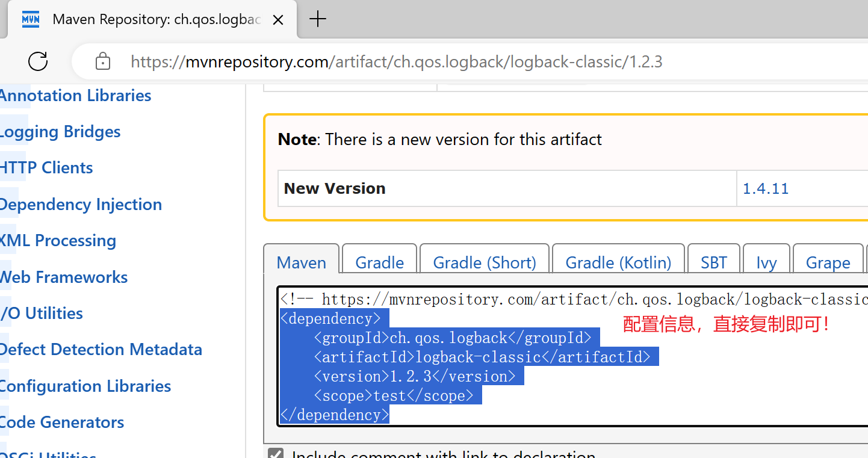Click the closing </dependency> tag line
Image resolution: width=868 pixels, height=458 pixels.
click(x=335, y=415)
